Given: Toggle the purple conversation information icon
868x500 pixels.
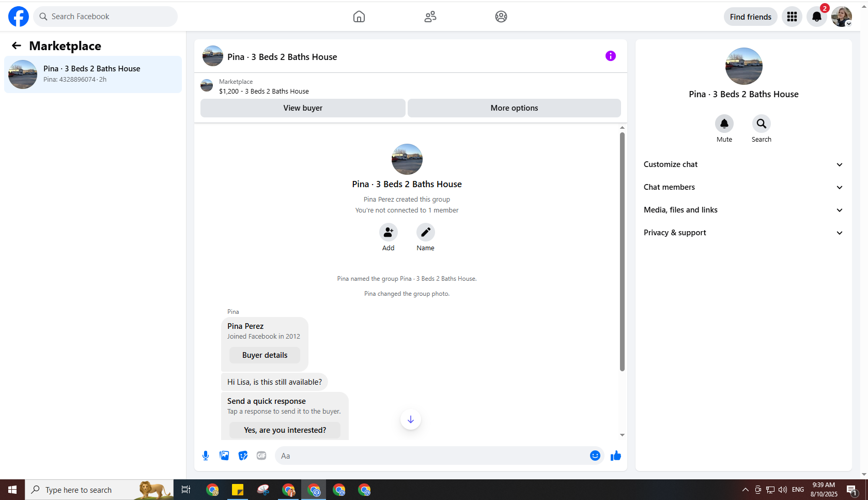Looking at the screenshot, I should tap(611, 56).
